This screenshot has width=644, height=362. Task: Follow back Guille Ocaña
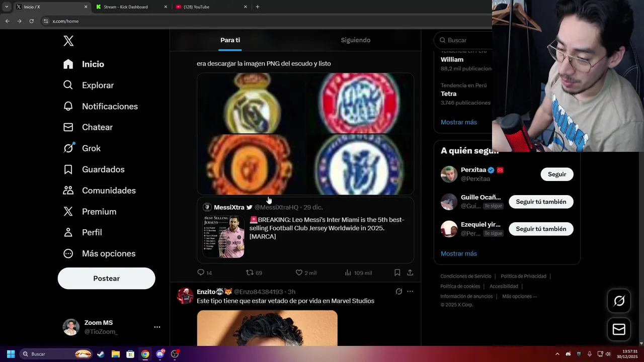(541, 202)
